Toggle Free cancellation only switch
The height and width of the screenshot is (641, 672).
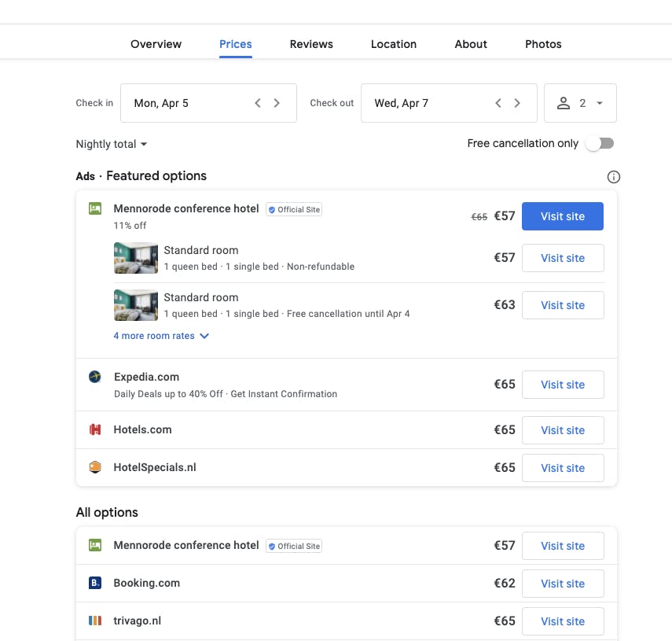600,143
